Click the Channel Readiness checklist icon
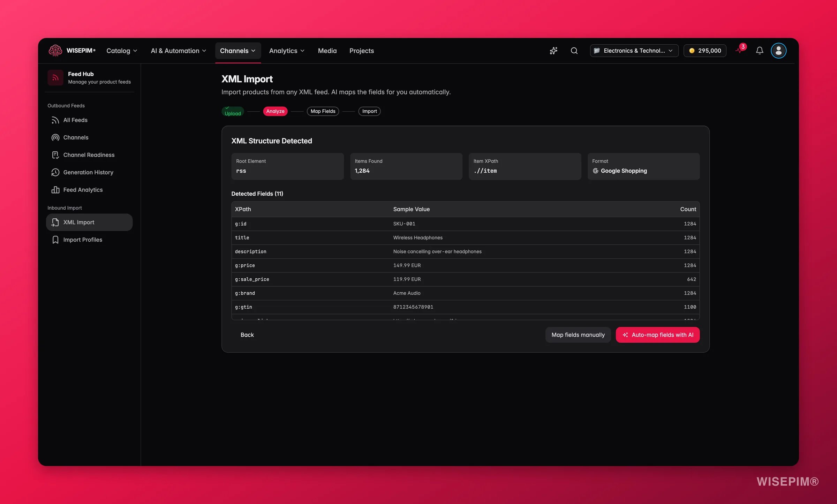837x504 pixels. pos(55,155)
